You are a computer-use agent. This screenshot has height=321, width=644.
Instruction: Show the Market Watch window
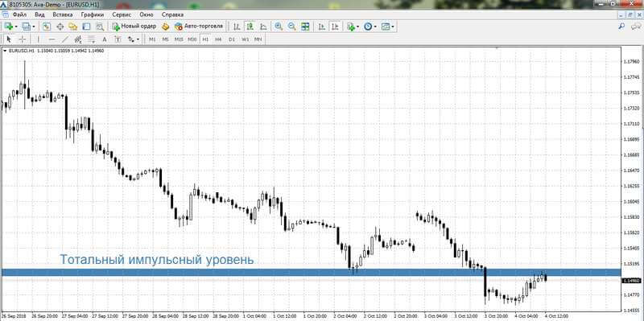point(47,27)
